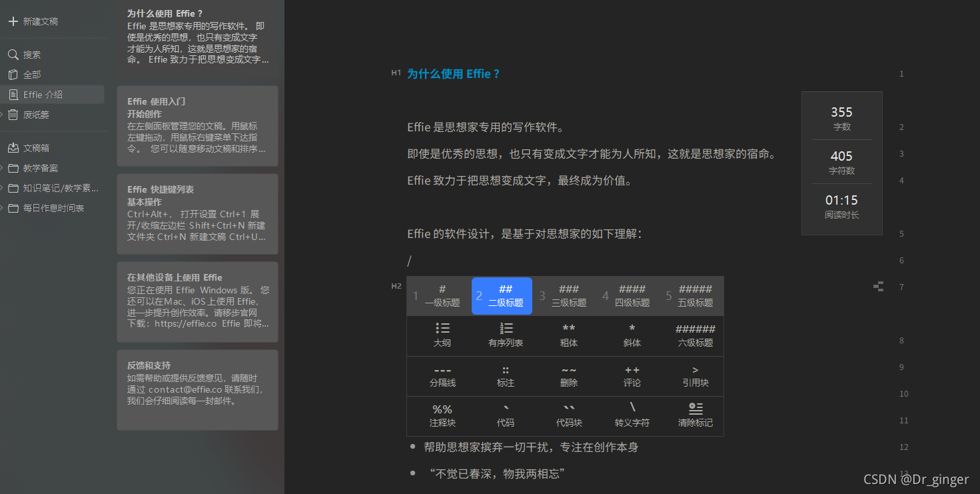Apply 一级标题 heading format
980x494 pixels.
[438, 296]
